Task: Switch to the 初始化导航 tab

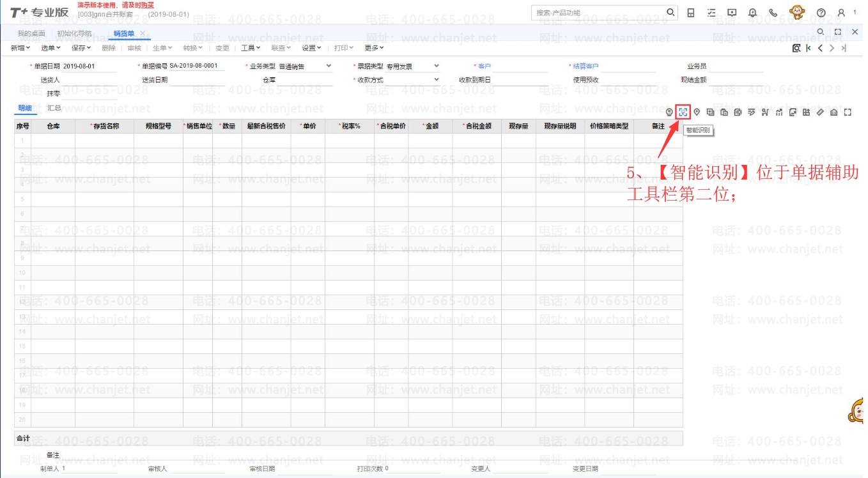Action: pos(74,33)
